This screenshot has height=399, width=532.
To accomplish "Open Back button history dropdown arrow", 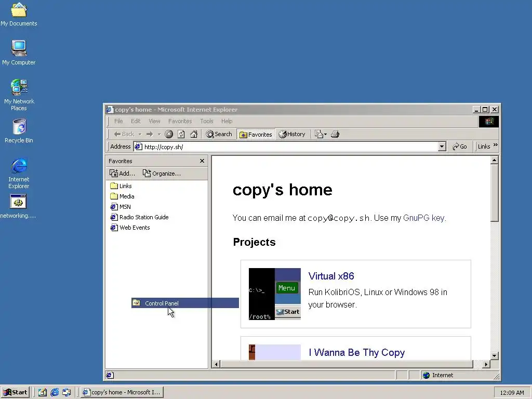I will 140,135.
